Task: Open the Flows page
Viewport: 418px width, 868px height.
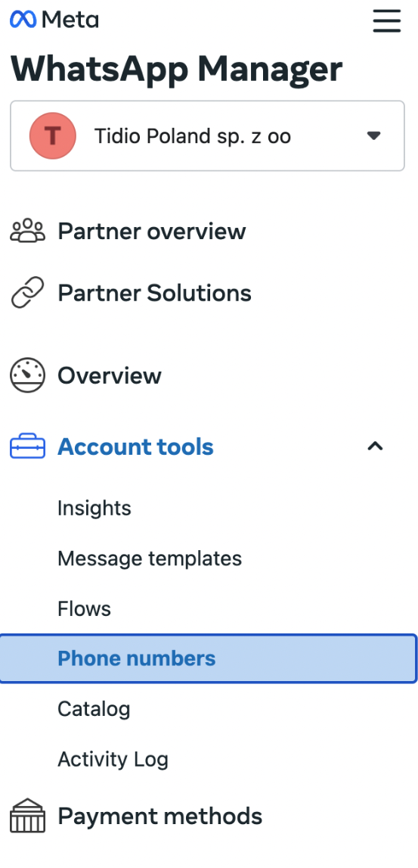Action: coord(84,609)
